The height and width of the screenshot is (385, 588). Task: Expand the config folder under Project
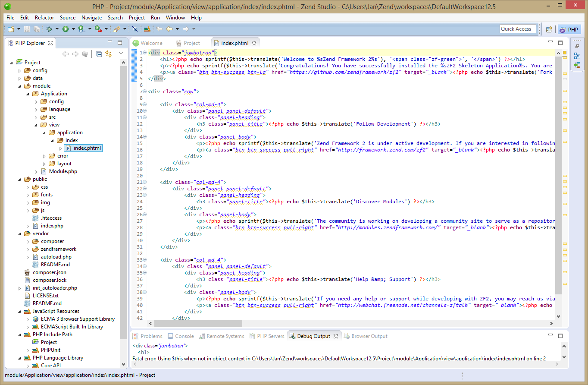(x=19, y=70)
